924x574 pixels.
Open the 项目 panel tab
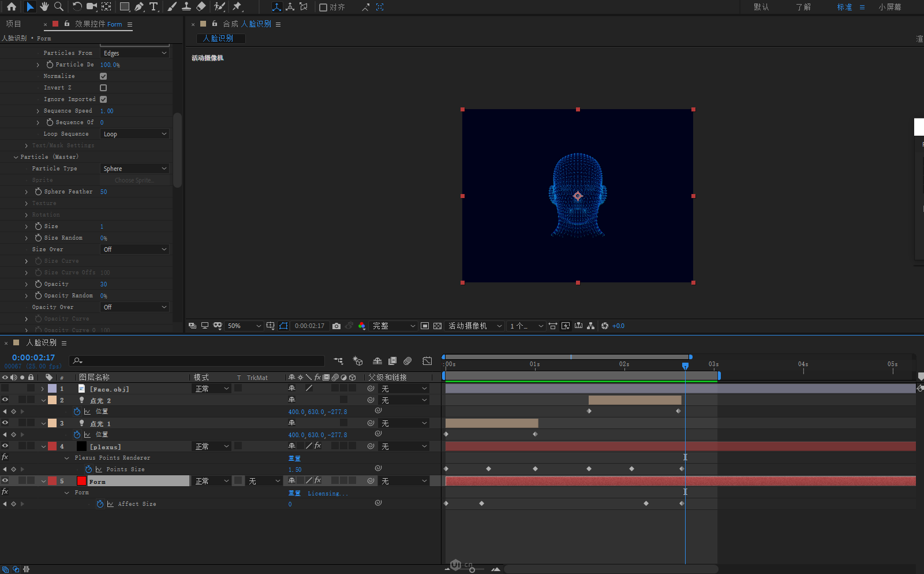click(13, 24)
